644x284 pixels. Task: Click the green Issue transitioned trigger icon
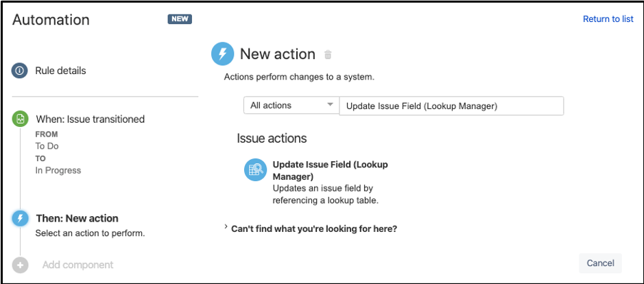coord(20,119)
